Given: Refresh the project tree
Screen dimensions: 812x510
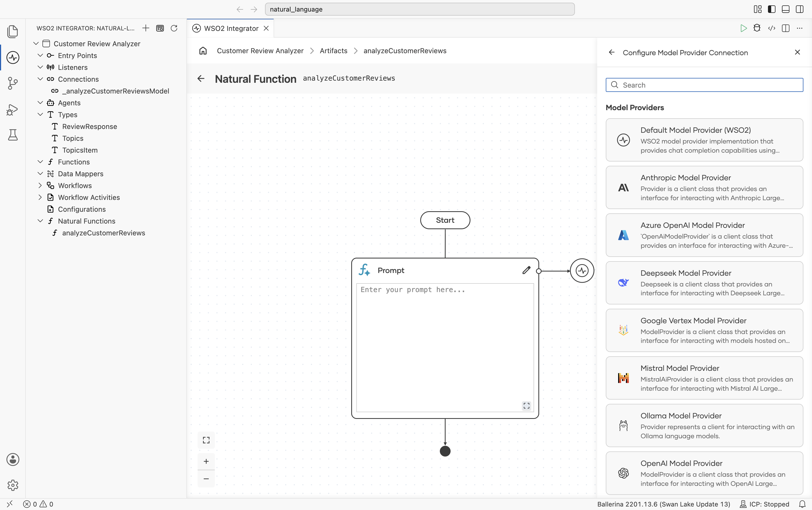Looking at the screenshot, I should coord(174,28).
